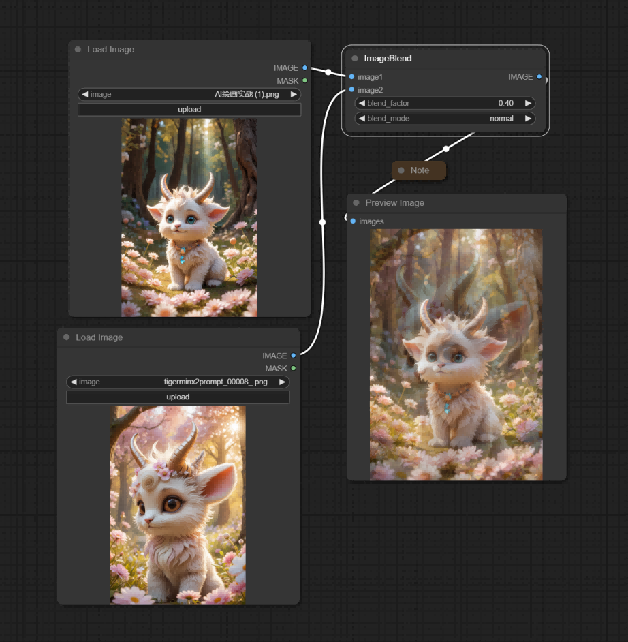This screenshot has width=628, height=642.
Task: Click bottom Load Image IMAGE output dot
Action: pos(294,355)
